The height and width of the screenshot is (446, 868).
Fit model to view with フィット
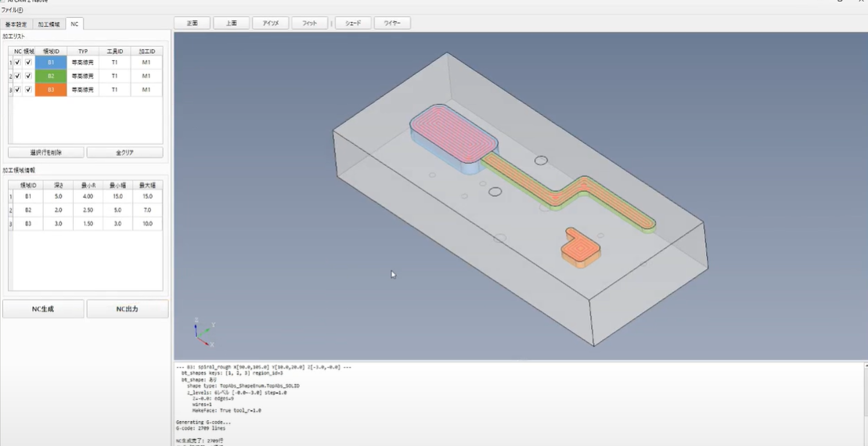pos(309,23)
